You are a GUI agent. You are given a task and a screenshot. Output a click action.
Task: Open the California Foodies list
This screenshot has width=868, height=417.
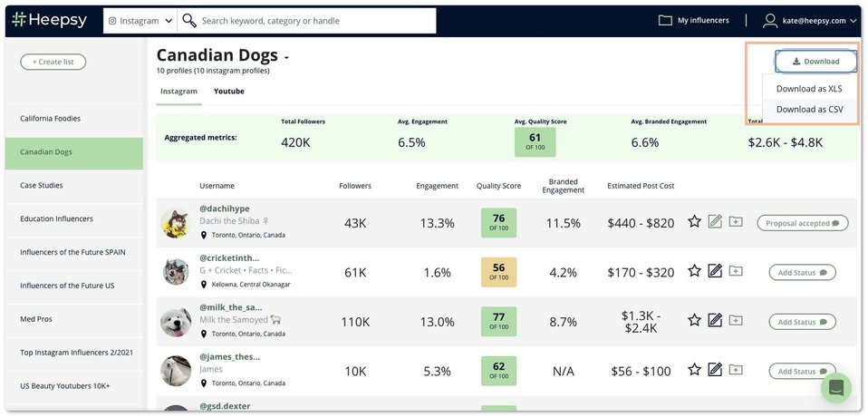coord(73,119)
